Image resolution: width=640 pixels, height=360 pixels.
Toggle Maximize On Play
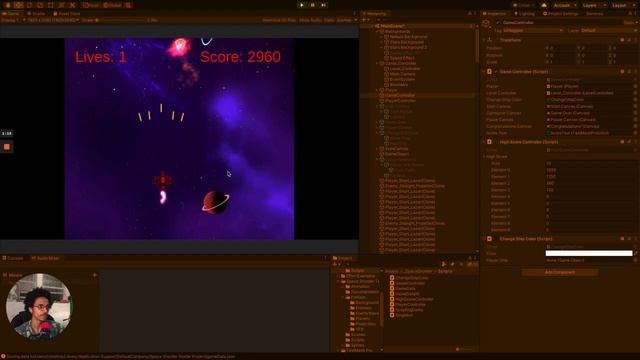pyautogui.click(x=279, y=20)
